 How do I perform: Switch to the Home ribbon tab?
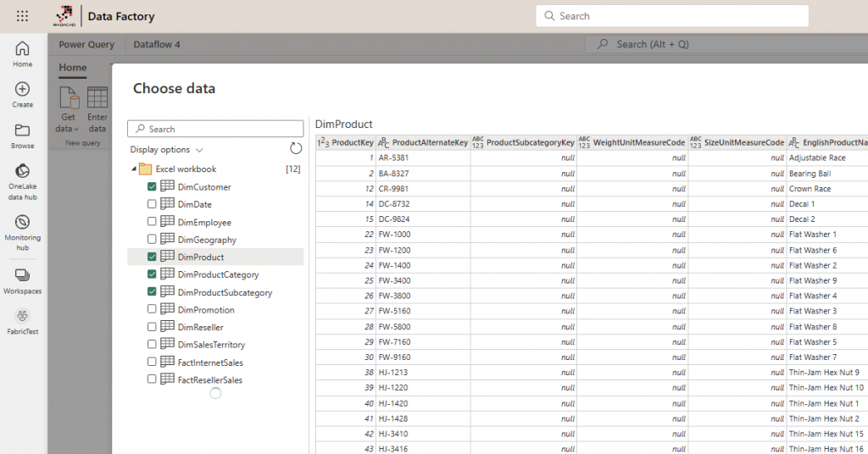73,68
